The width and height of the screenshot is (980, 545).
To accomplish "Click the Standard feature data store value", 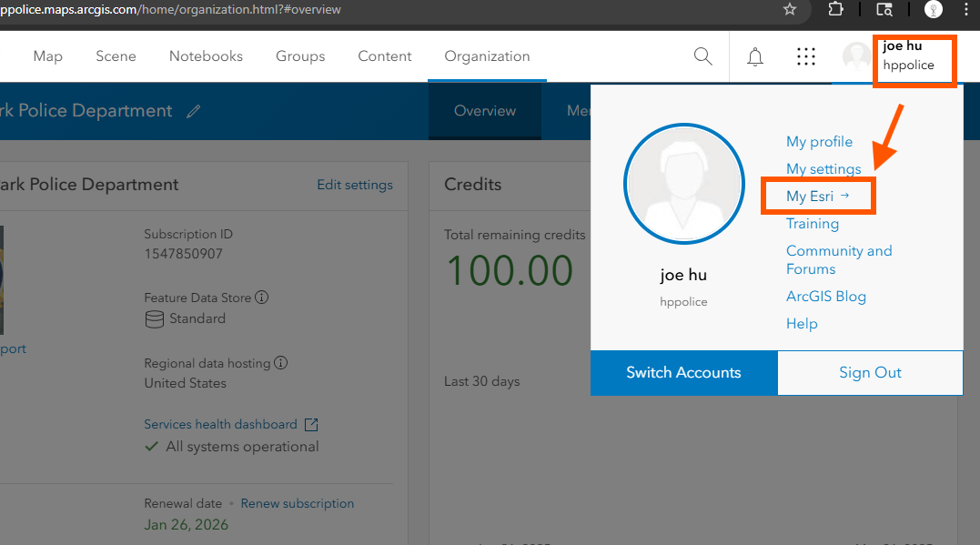I will point(197,318).
